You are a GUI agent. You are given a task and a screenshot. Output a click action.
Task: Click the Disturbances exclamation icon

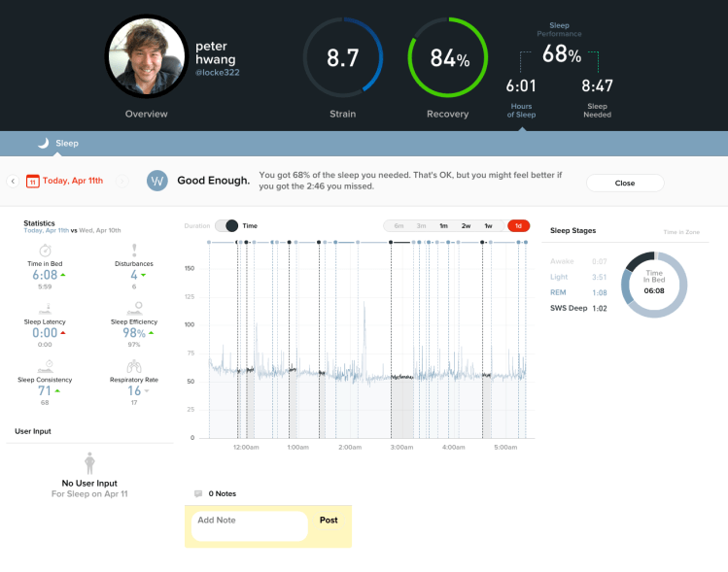[134, 251]
